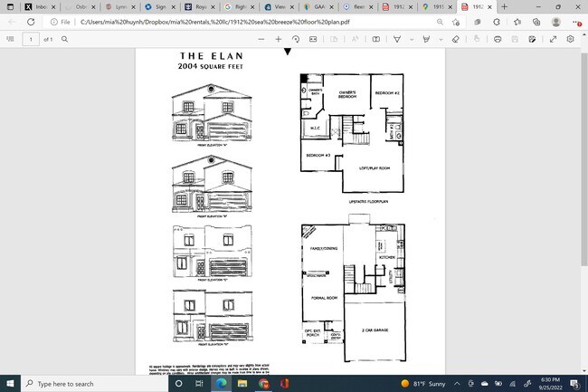Zoom in on the PDF with plus

pos(279,39)
